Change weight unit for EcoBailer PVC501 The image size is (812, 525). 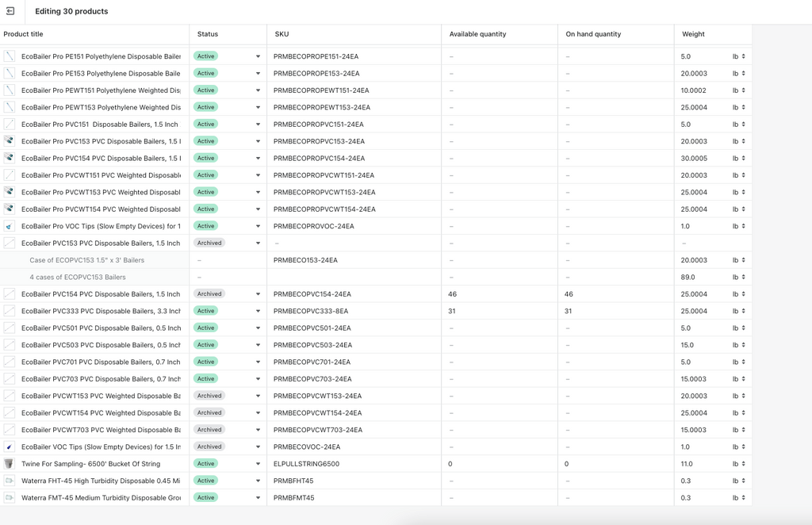[x=738, y=328]
